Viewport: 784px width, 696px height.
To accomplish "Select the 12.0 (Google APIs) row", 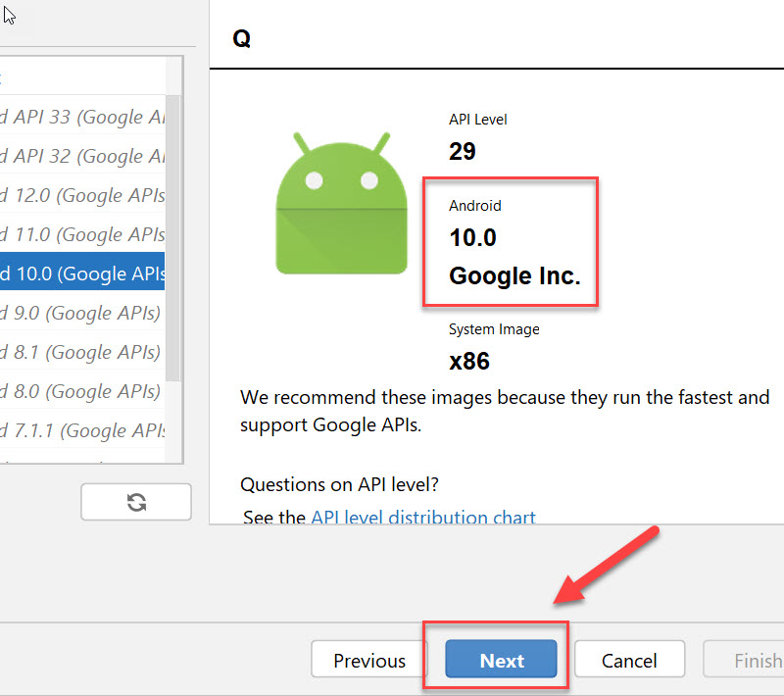I will 82,195.
